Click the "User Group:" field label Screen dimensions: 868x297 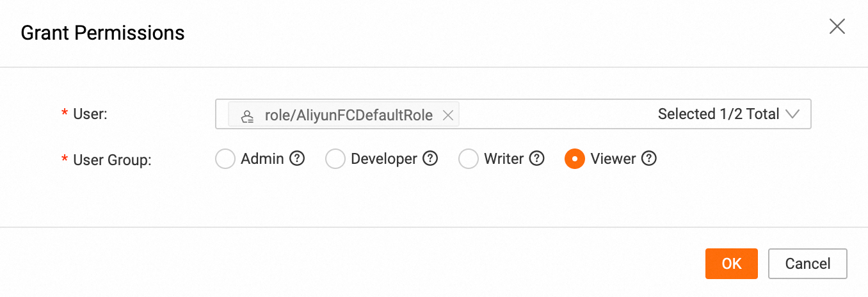click(x=112, y=159)
